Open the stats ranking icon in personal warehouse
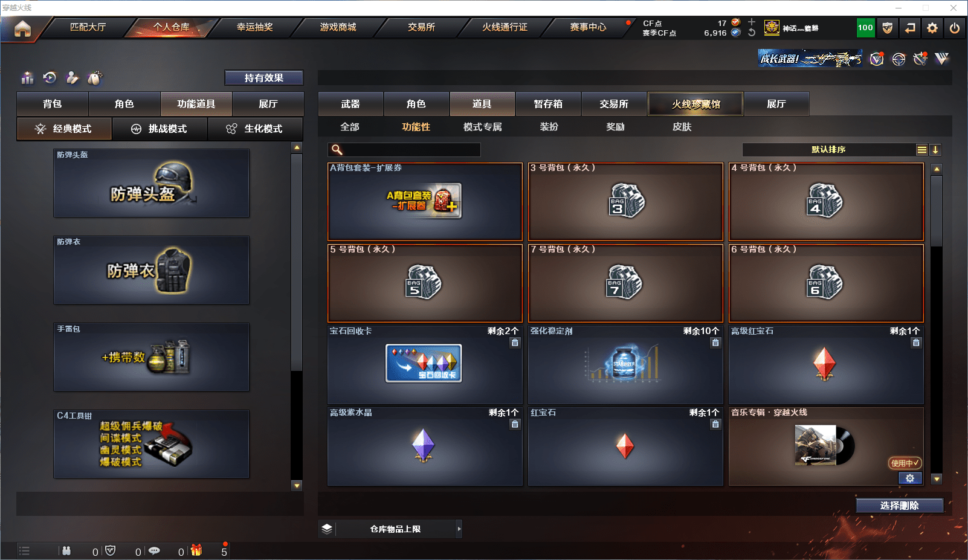Screen dimensions: 968x560 click(x=27, y=77)
